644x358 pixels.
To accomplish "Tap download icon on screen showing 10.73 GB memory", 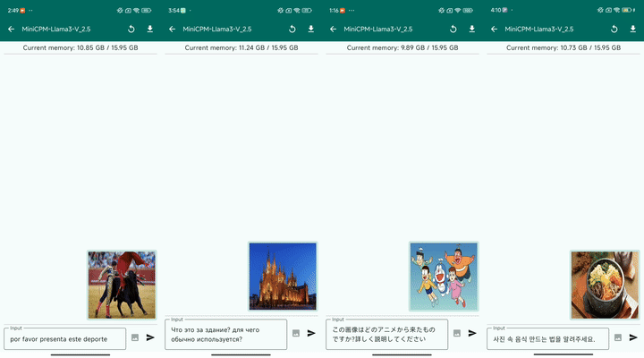I will pos(633,29).
